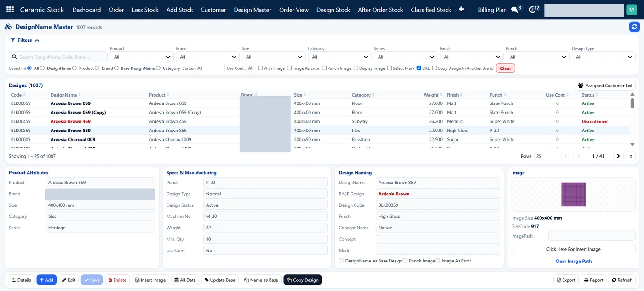Open the chat messages icon with badge 3
The image size is (644, 291).
(x=516, y=10)
